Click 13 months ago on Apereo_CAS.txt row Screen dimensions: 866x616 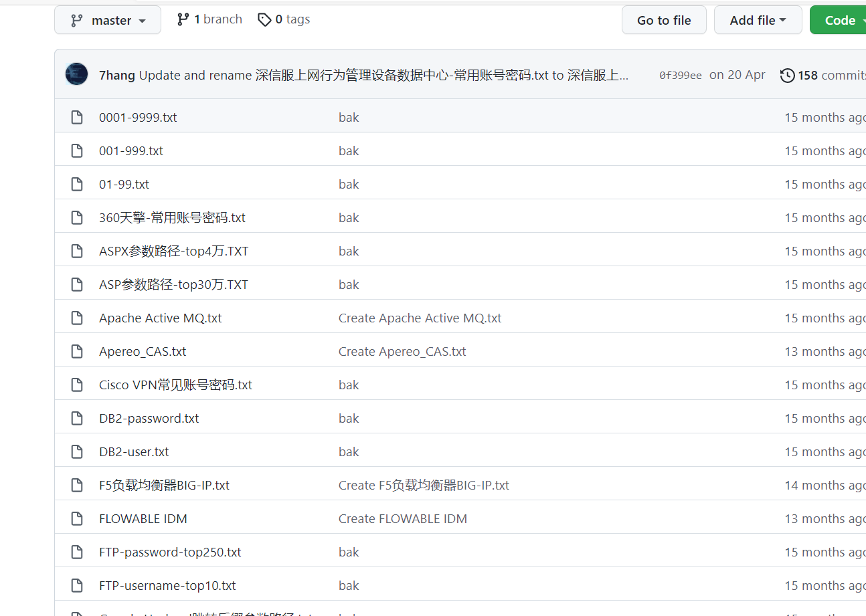pos(825,352)
